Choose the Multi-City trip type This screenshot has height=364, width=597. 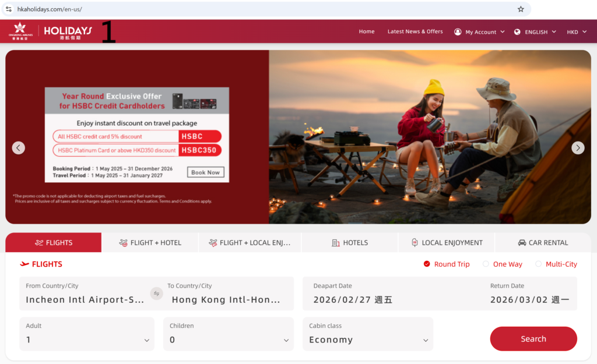pos(538,264)
